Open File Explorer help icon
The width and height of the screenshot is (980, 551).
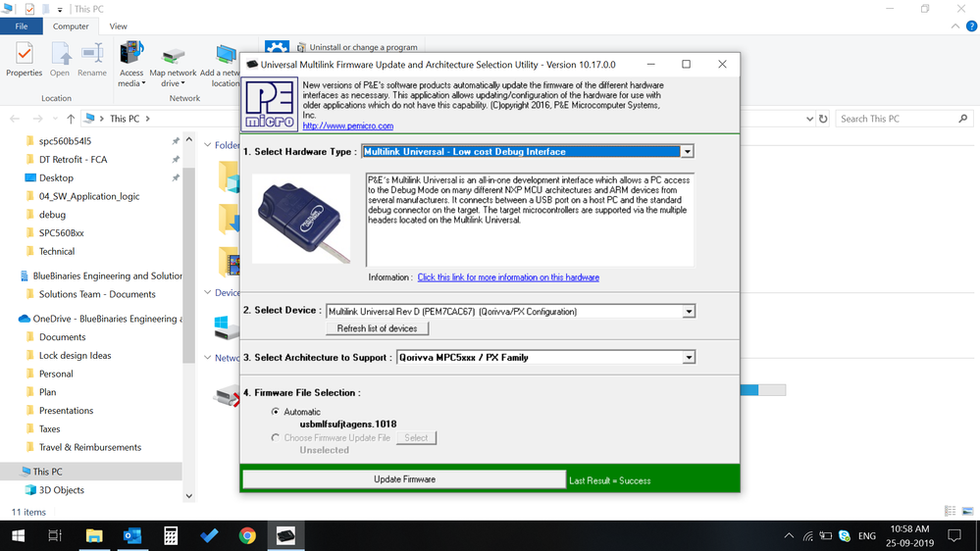(971, 26)
